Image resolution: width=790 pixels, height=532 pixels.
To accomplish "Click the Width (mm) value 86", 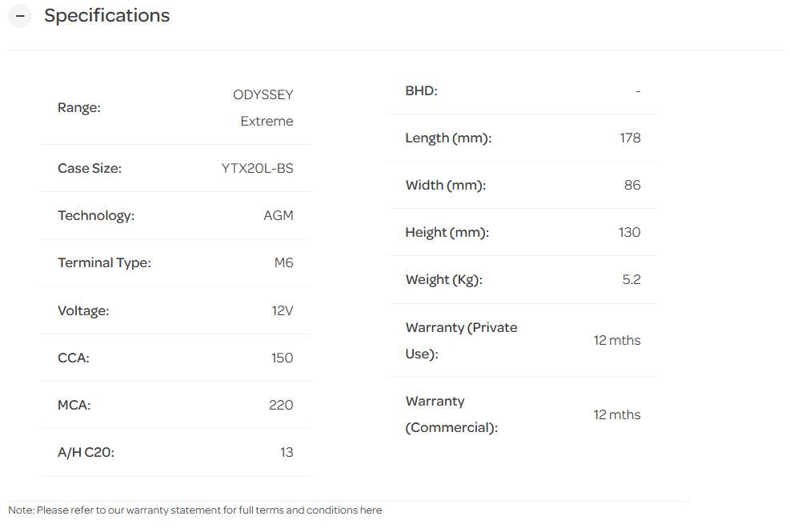I will pyautogui.click(x=632, y=185).
